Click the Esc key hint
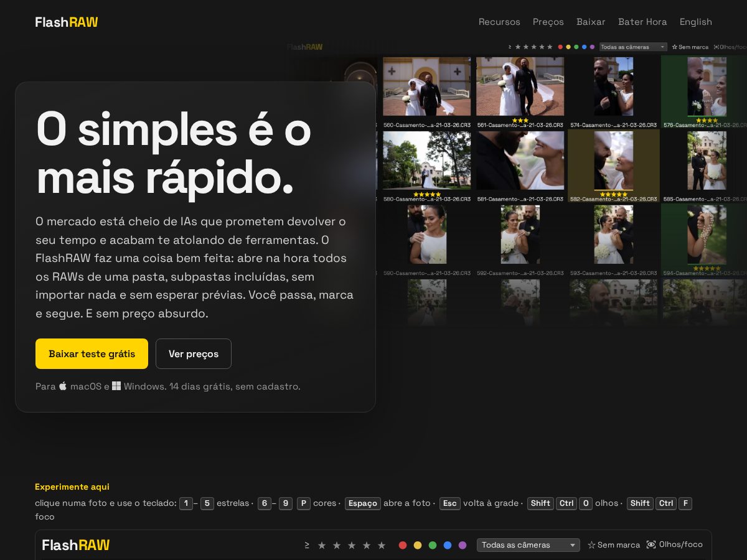The width and height of the screenshot is (747, 560). 449,503
